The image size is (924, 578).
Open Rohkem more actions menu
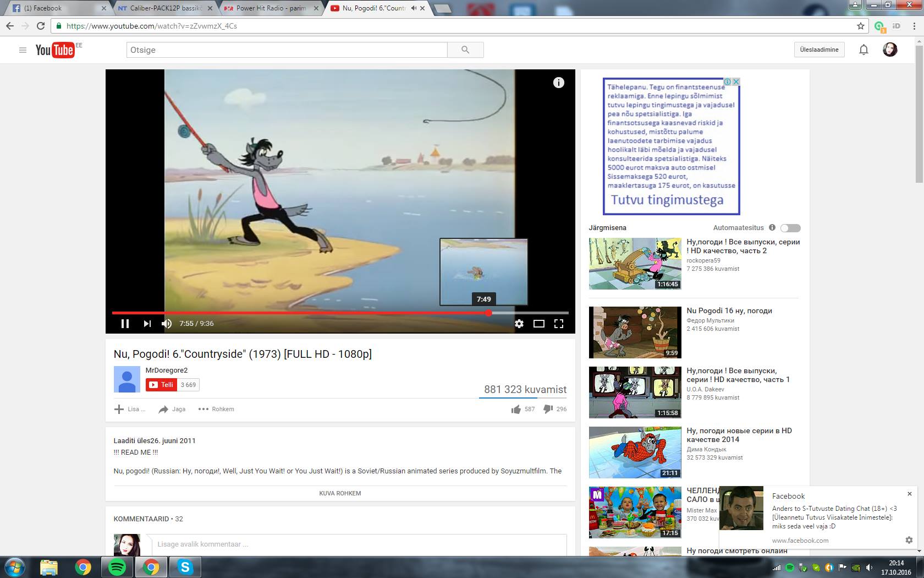click(x=216, y=409)
